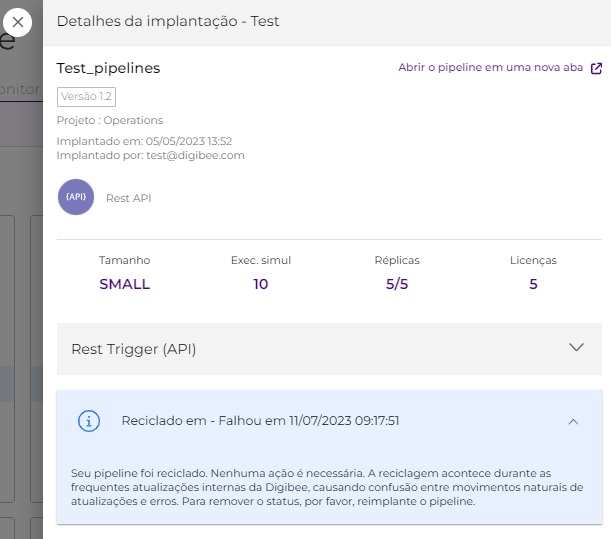611x539 pixels.
Task: Select the Test_pipelines pipeline name
Action: (x=108, y=68)
